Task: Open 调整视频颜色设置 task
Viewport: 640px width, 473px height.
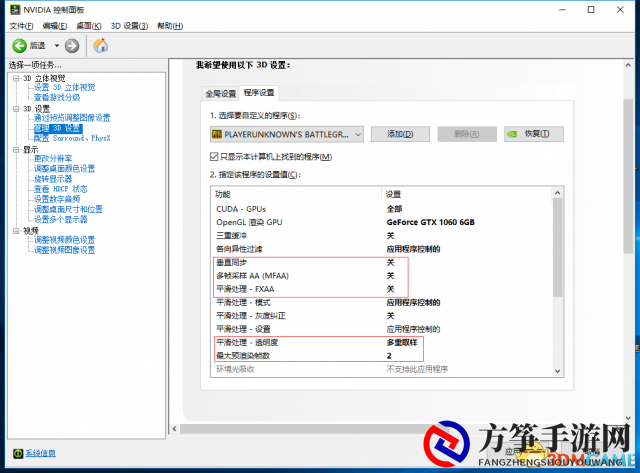Action: pyautogui.click(x=64, y=240)
